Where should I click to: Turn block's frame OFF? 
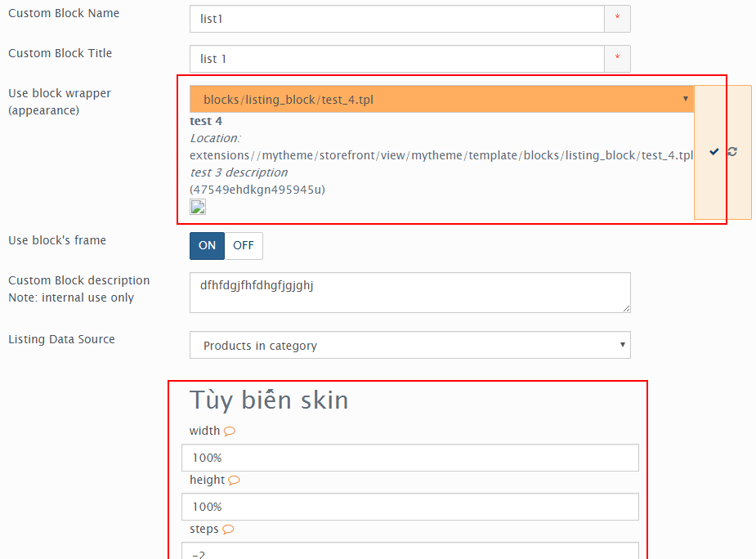(x=244, y=246)
